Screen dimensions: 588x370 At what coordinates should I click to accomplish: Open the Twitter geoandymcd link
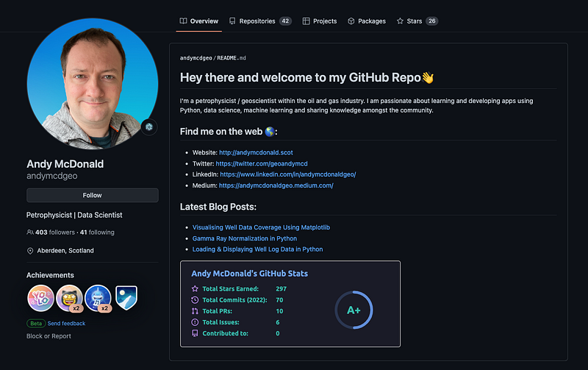point(262,163)
